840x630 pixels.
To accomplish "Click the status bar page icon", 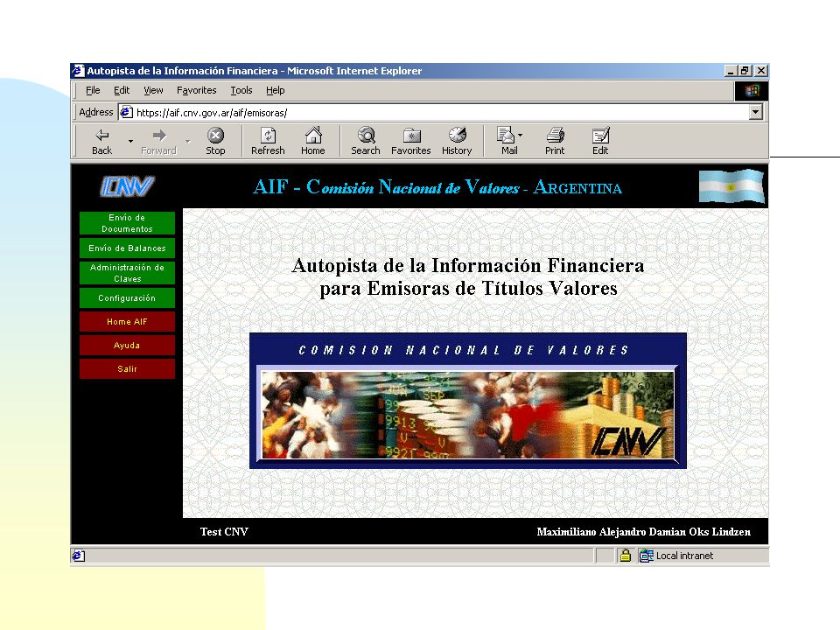I will point(78,556).
